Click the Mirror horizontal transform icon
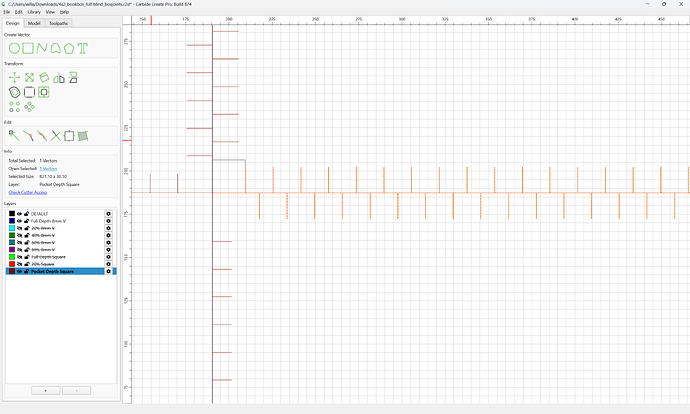 59,78
